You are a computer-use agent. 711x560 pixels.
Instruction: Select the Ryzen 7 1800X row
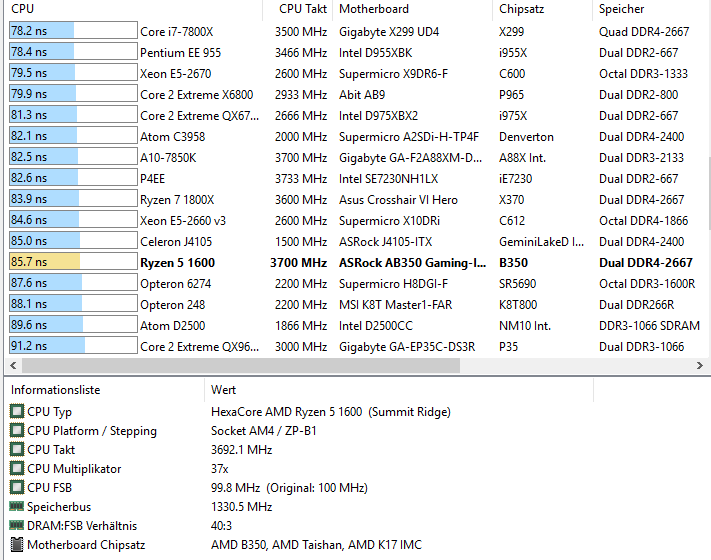click(358, 200)
